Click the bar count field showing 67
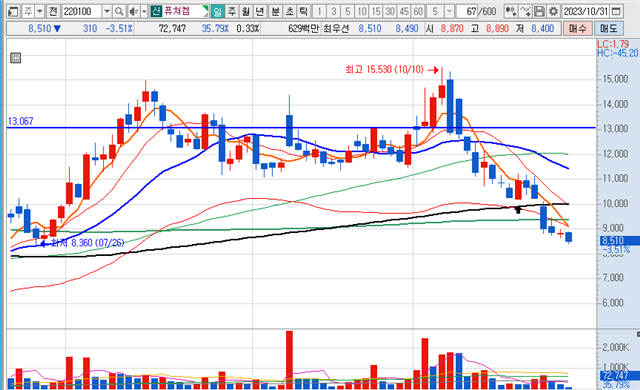This screenshot has width=640, height=390. tap(467, 11)
